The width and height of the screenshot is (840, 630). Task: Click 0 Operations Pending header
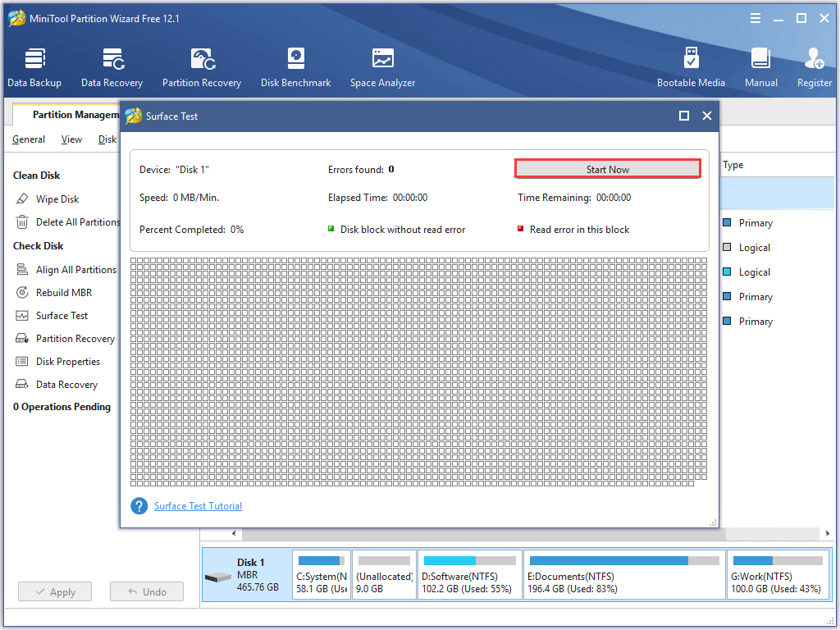[62, 407]
